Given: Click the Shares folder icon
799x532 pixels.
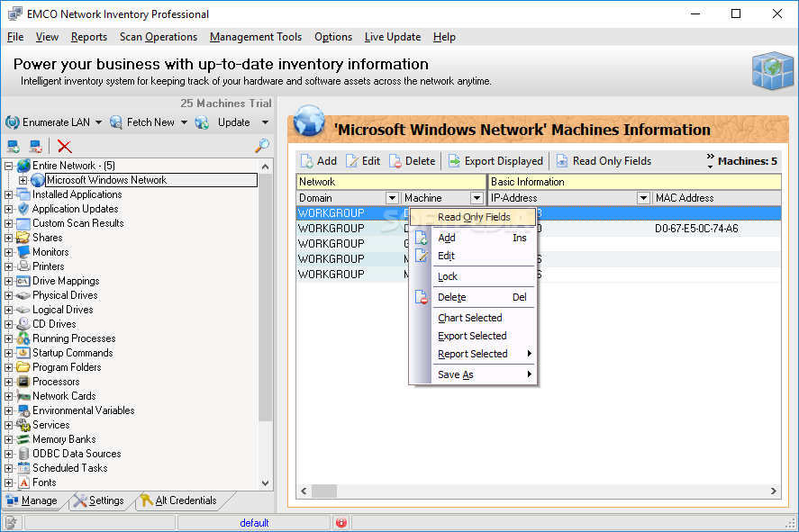Looking at the screenshot, I should point(23,238).
